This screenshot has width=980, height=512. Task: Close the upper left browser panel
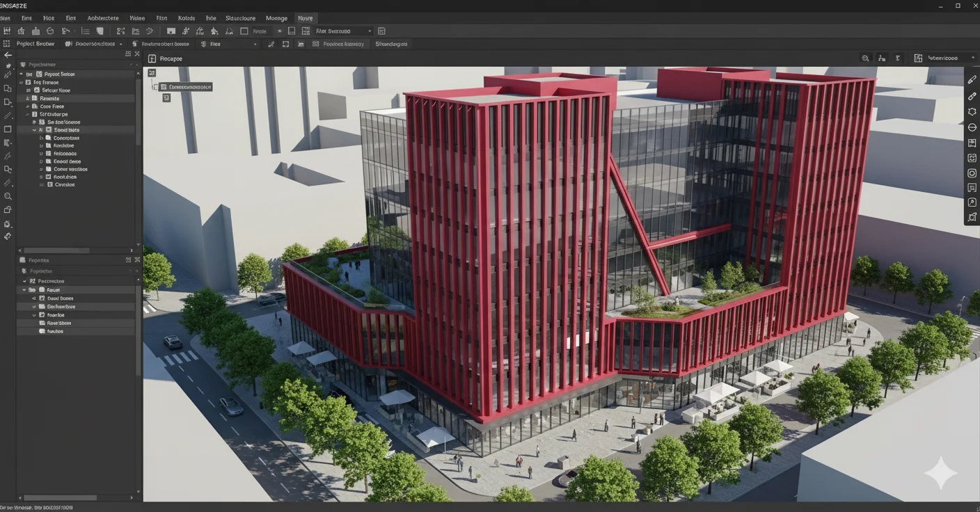(136, 54)
